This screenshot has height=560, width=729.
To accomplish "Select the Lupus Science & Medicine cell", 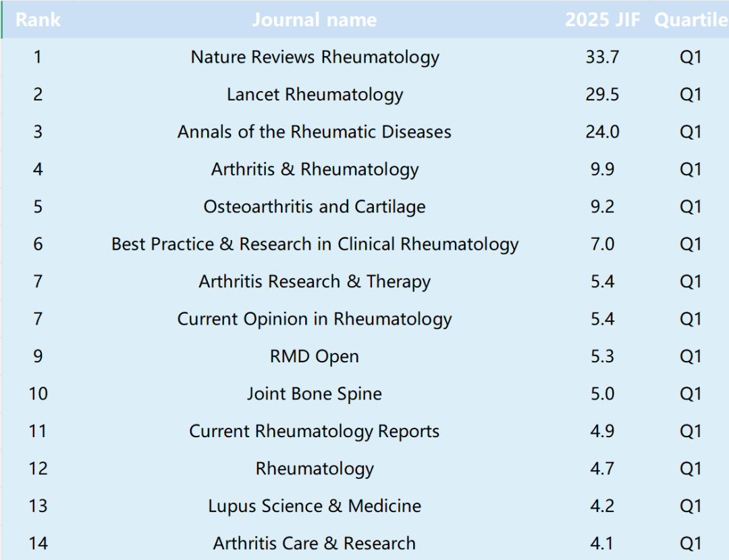I will [315, 506].
